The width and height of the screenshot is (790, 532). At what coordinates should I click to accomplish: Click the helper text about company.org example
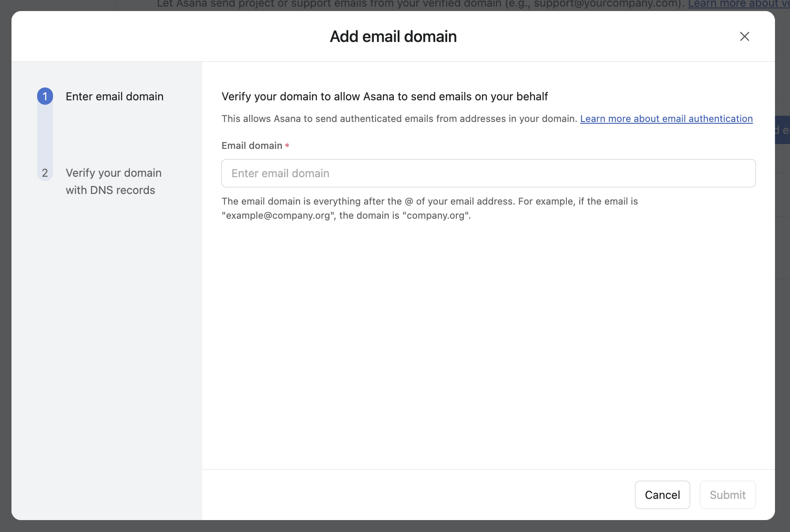point(429,208)
